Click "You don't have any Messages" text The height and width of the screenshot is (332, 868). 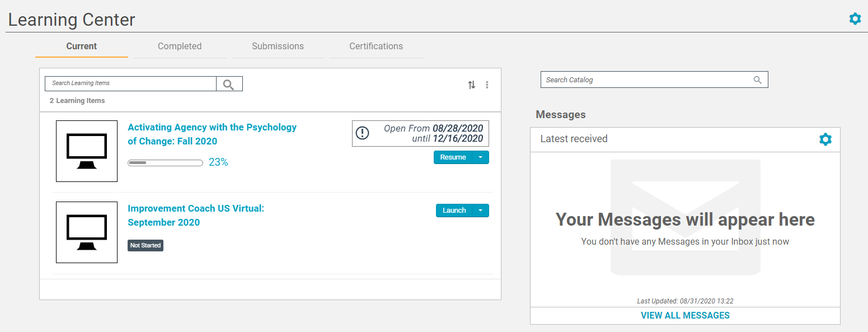[x=685, y=242]
